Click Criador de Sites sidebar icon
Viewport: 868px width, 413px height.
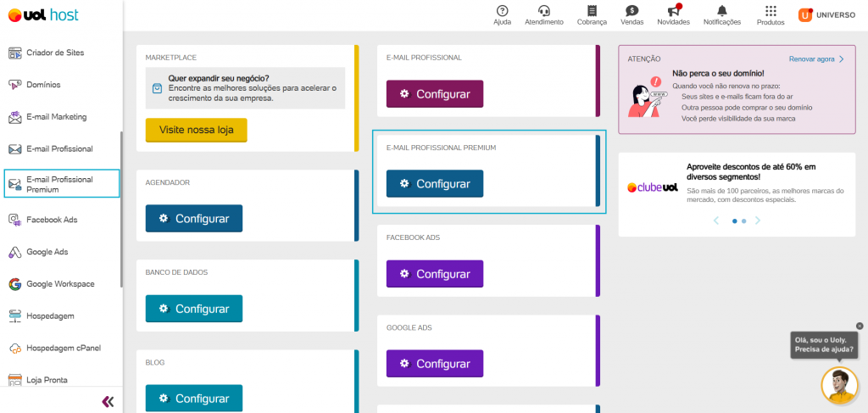click(x=15, y=53)
